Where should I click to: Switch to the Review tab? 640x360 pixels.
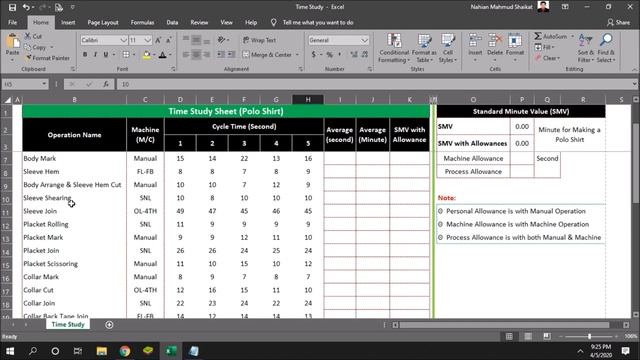(x=199, y=22)
